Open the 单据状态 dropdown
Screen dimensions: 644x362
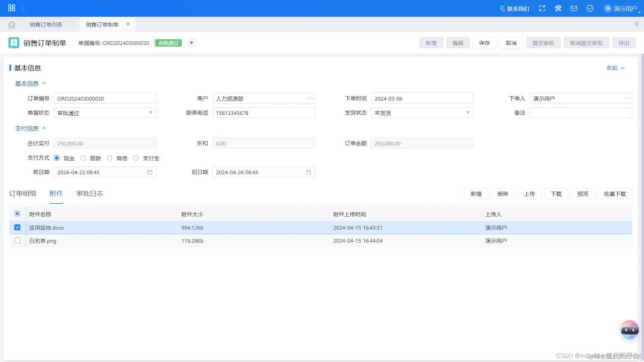151,113
